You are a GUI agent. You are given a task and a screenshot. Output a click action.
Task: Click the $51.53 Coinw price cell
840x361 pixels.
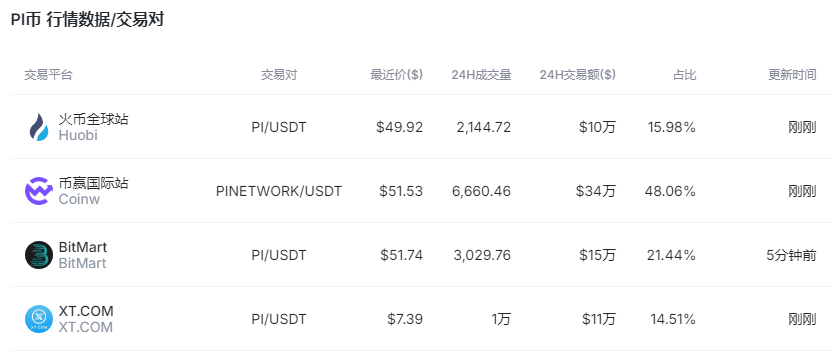401,191
